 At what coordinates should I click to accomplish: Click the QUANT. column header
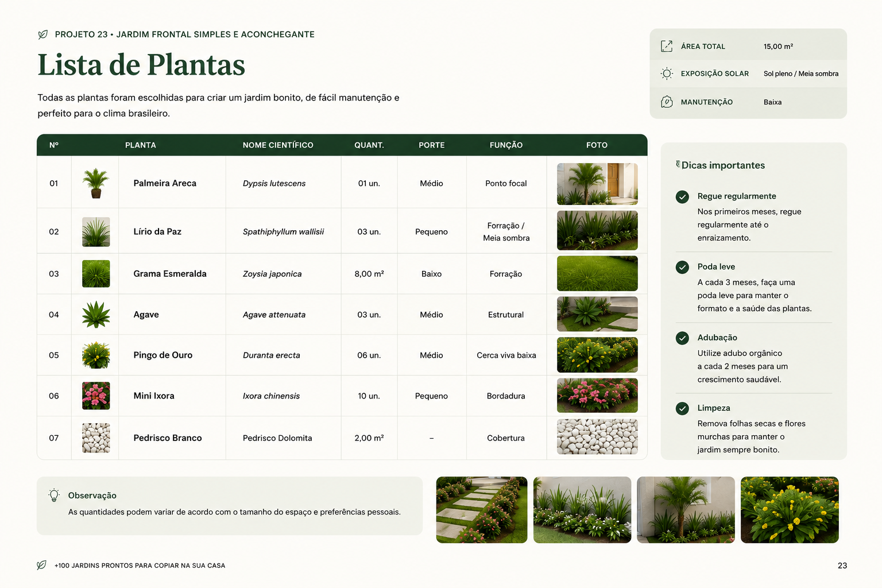tap(369, 145)
